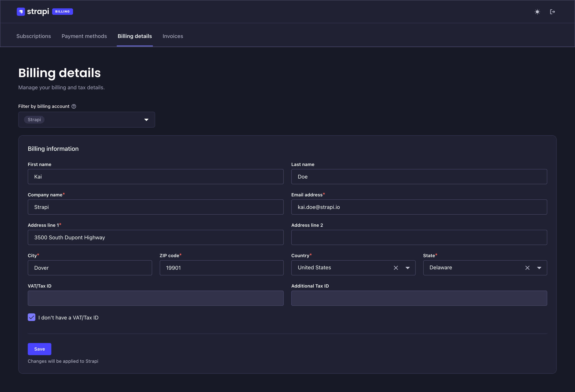Click the Address line 1 field
The image size is (575, 392).
click(155, 237)
